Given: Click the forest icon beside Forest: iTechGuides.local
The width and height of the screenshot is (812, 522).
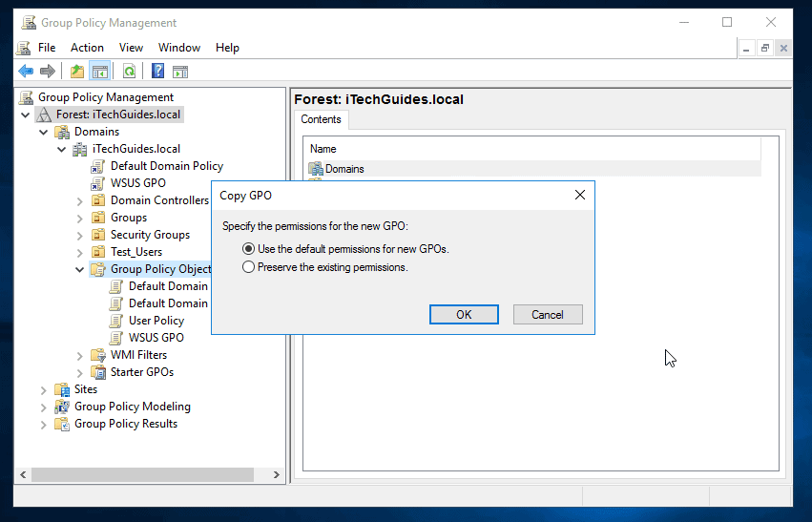Looking at the screenshot, I should 44,115.
